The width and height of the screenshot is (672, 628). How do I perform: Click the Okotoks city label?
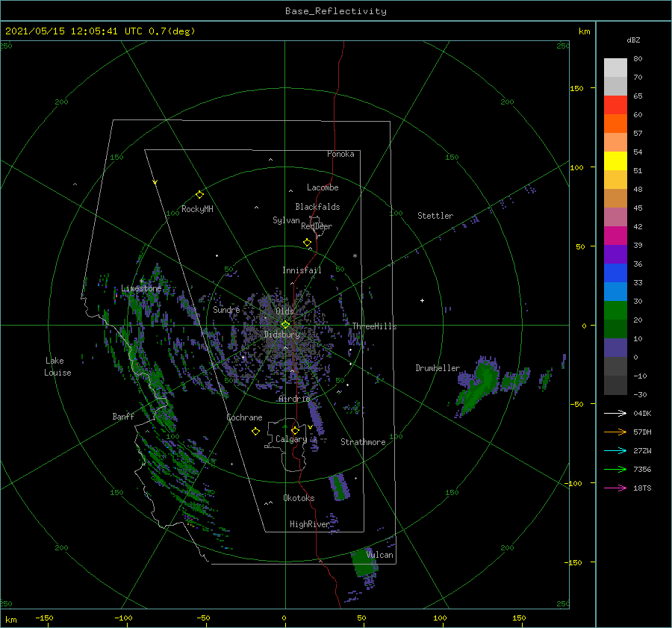click(x=299, y=497)
